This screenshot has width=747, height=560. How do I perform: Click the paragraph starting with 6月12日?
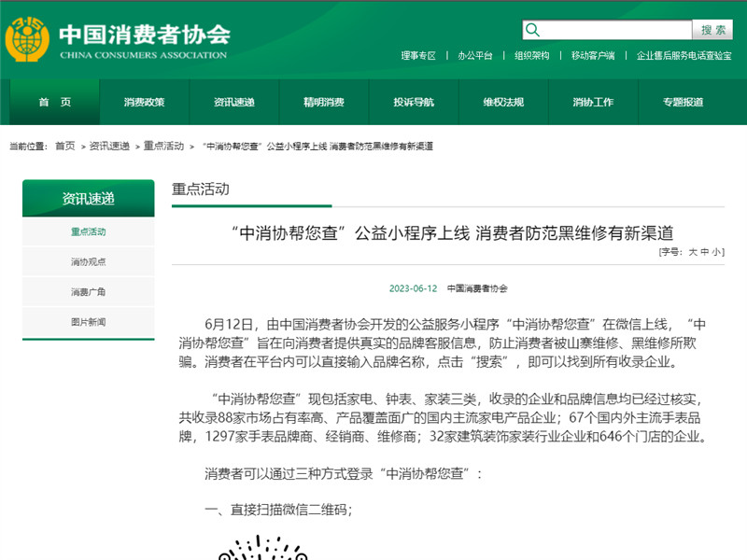point(442,343)
